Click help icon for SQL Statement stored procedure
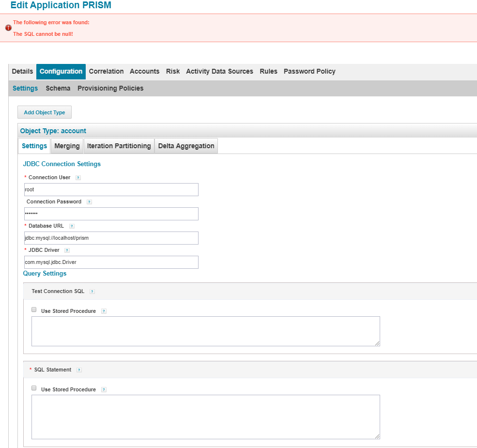The image size is (477, 448). tap(104, 390)
